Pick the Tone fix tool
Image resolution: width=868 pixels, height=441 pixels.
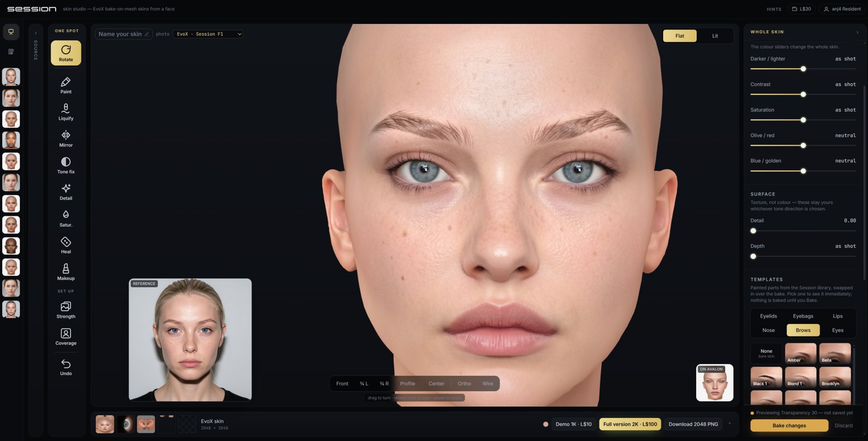coord(66,166)
